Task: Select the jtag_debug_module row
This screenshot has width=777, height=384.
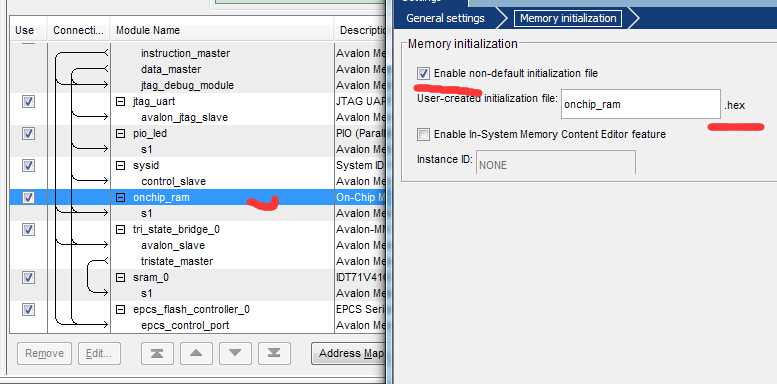Action: coord(187,85)
